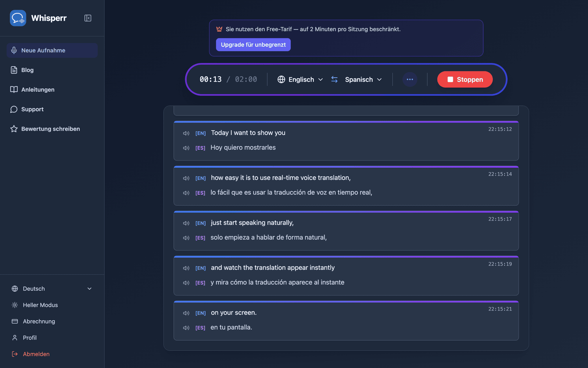Click the microphone icon beside Neue Aufnahme
Image resolution: width=588 pixels, height=368 pixels.
[14, 50]
